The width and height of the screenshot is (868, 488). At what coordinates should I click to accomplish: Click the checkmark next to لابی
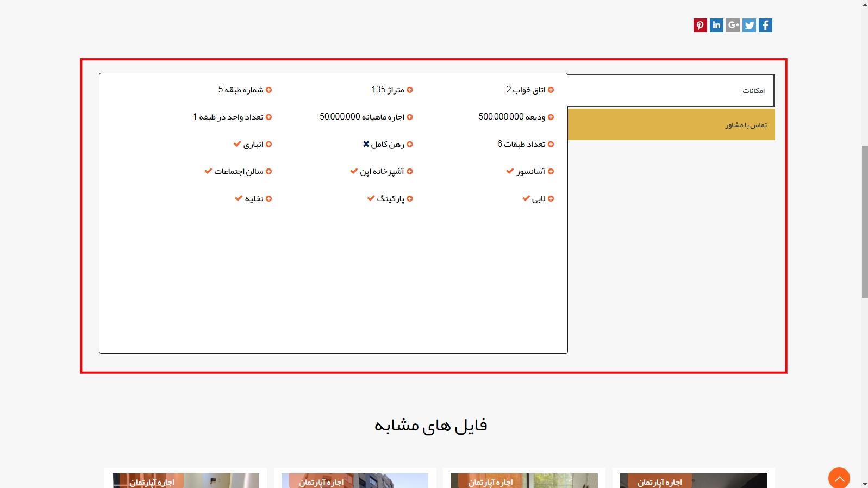point(526,198)
